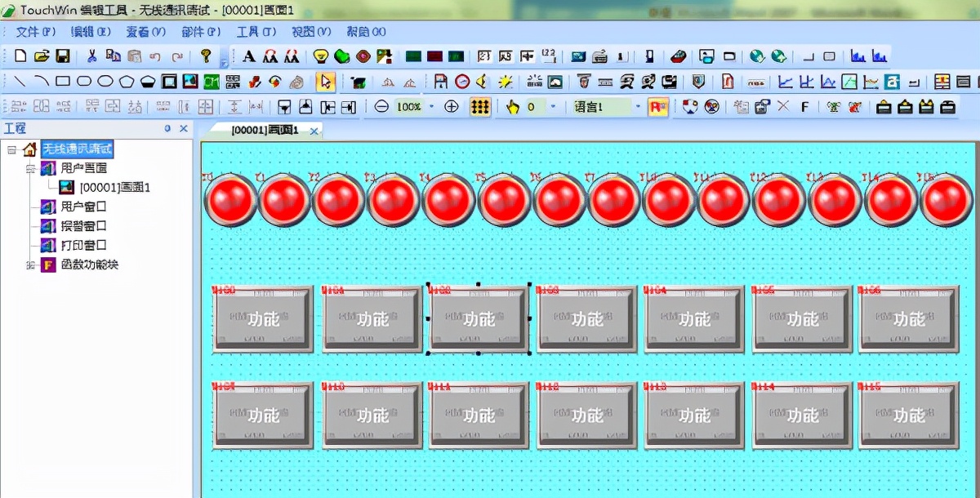Open the 语言1 language dropdown
The height and width of the screenshot is (498, 980).
click(x=639, y=107)
